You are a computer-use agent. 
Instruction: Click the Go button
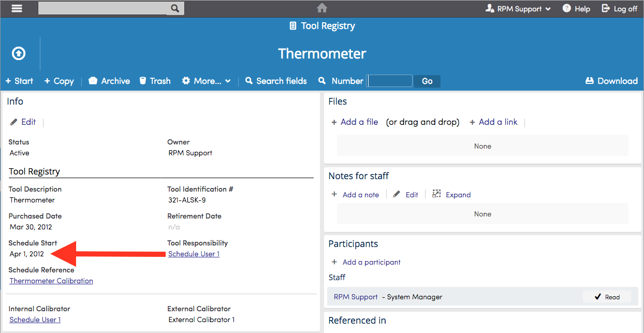pos(427,81)
